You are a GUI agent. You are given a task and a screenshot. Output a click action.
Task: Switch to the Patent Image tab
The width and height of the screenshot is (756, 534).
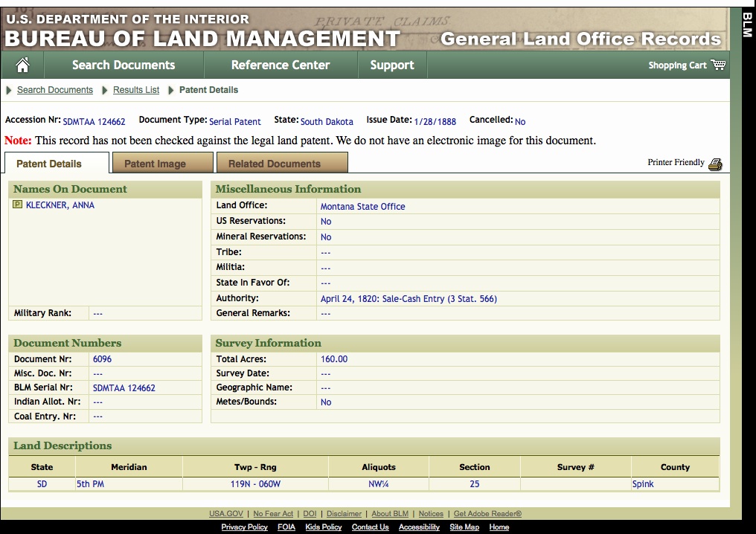tap(155, 164)
